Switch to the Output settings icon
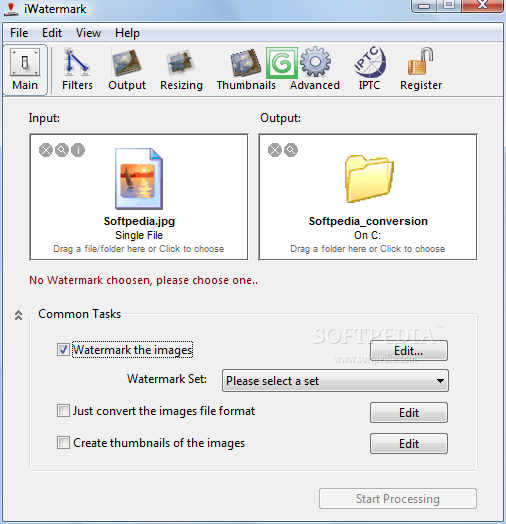 coord(127,70)
